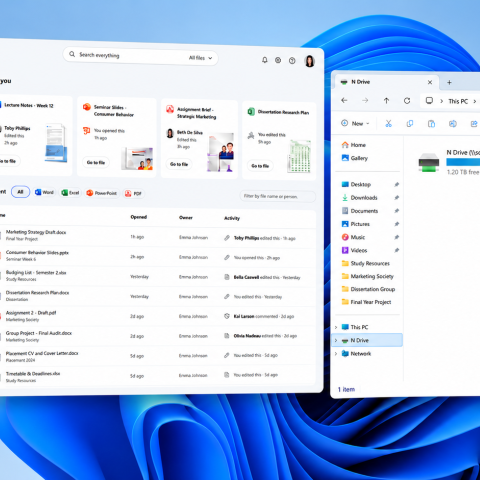
Task: Click the Seminar Slides card thumbnail preview
Action: 137,159
